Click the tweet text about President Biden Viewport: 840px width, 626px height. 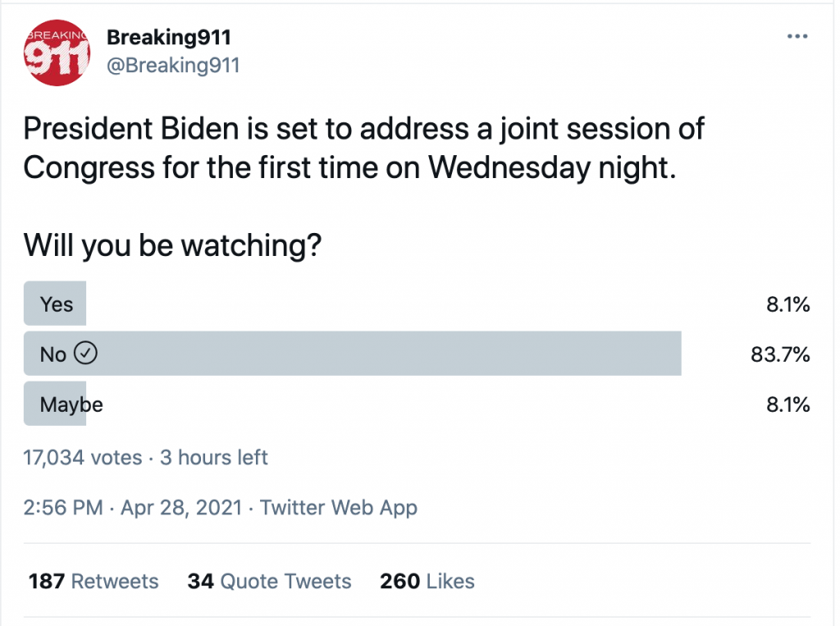pyautogui.click(x=363, y=148)
